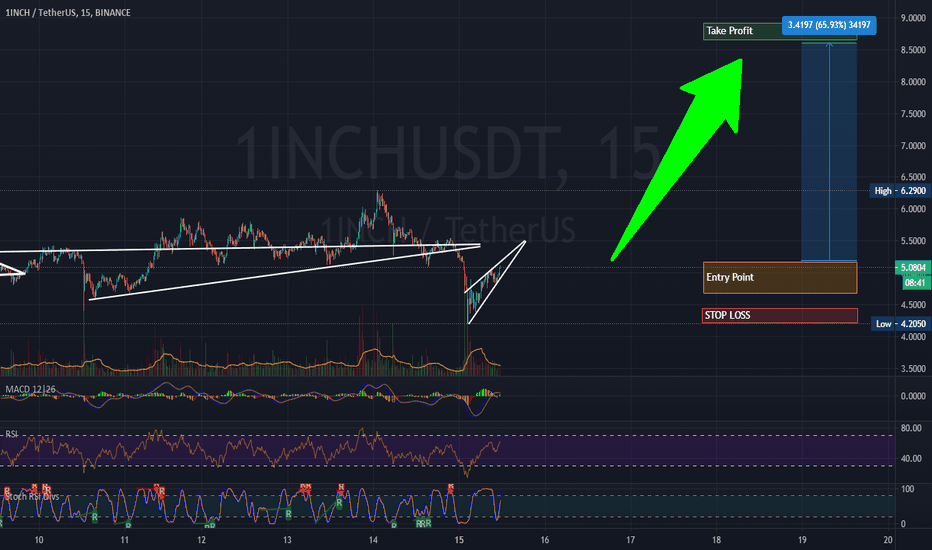Image resolution: width=932 pixels, height=550 pixels.
Task: Open the Stoch RSI Divs indicator legend
Action: click(x=33, y=496)
